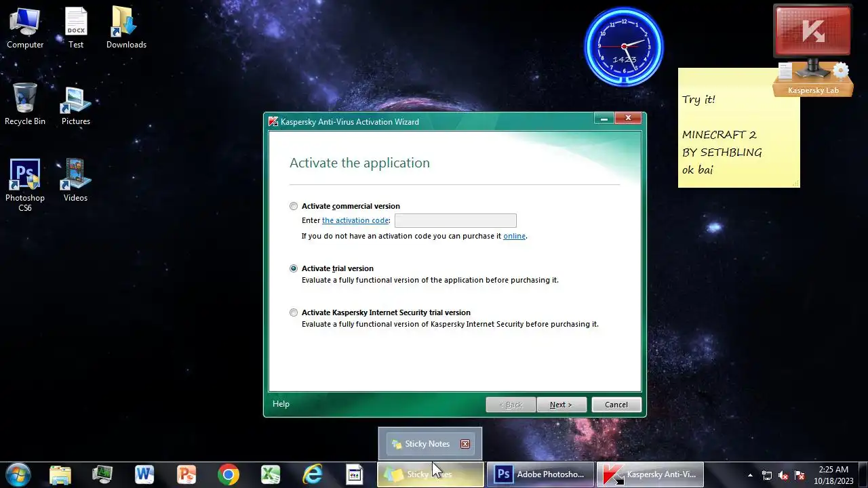Click the activation code input field
868x488 pixels.
click(456, 220)
